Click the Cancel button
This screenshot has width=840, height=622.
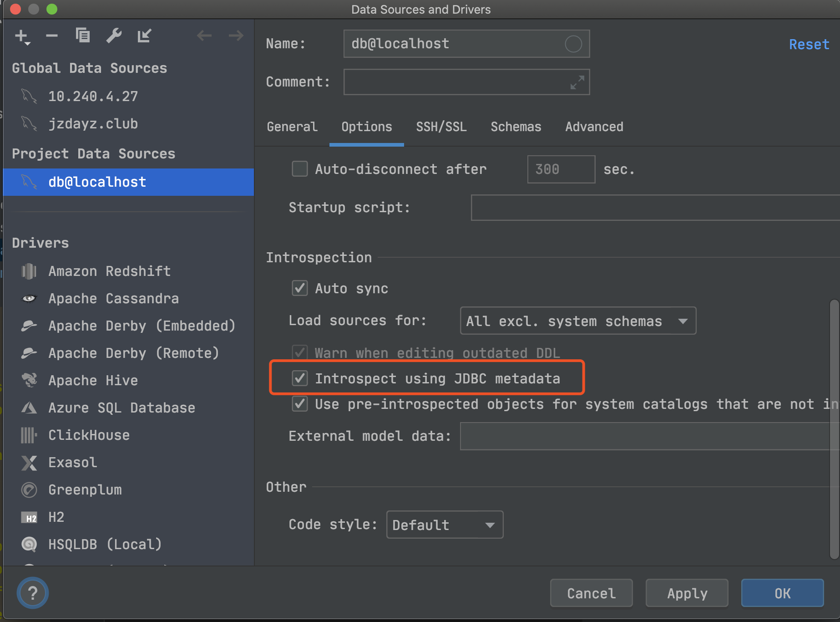click(591, 593)
